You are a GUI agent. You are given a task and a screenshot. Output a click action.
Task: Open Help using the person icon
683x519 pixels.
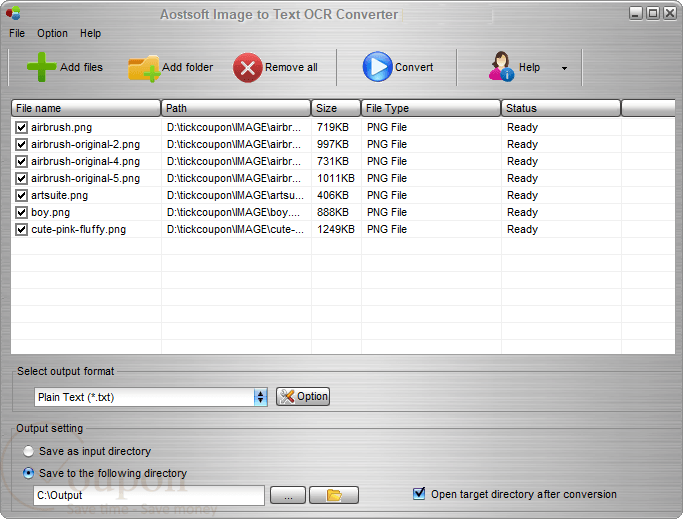coord(501,66)
